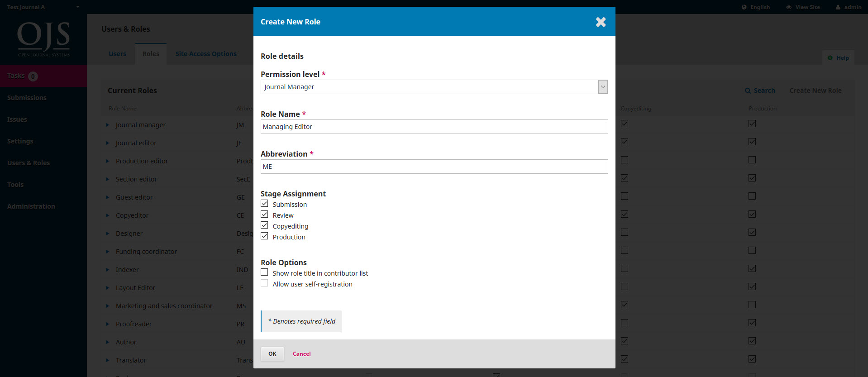Click the Search magnifier icon

747,91
